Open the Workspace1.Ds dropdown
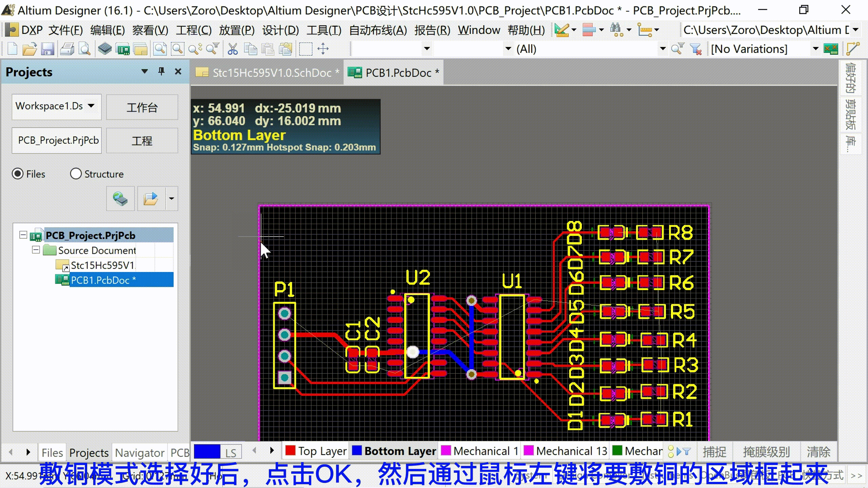The width and height of the screenshot is (868, 488). coord(91,106)
